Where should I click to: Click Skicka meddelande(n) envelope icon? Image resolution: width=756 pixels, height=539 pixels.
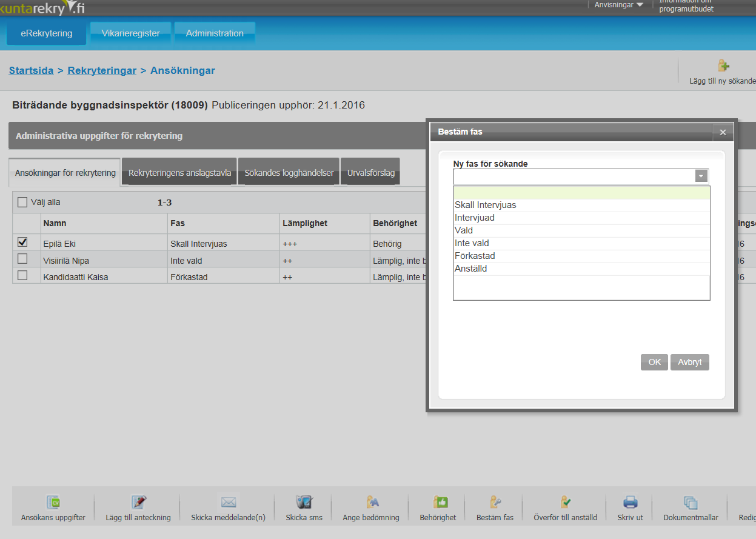(x=228, y=502)
